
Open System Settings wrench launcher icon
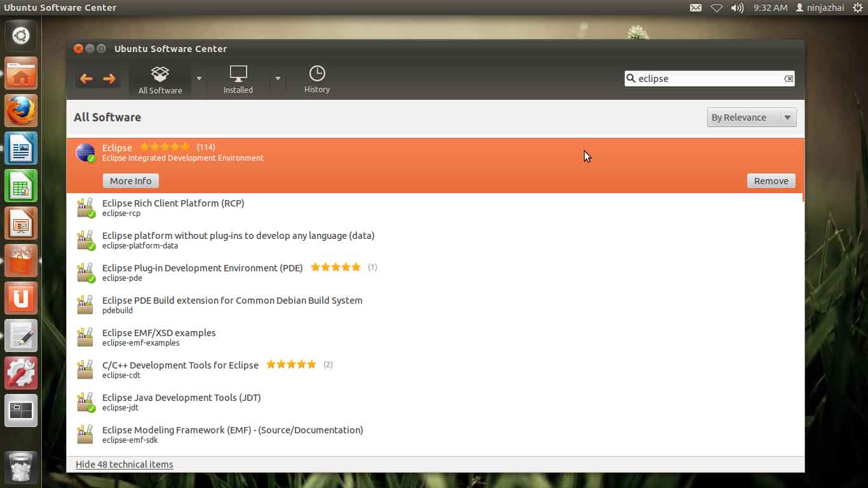coord(21,373)
